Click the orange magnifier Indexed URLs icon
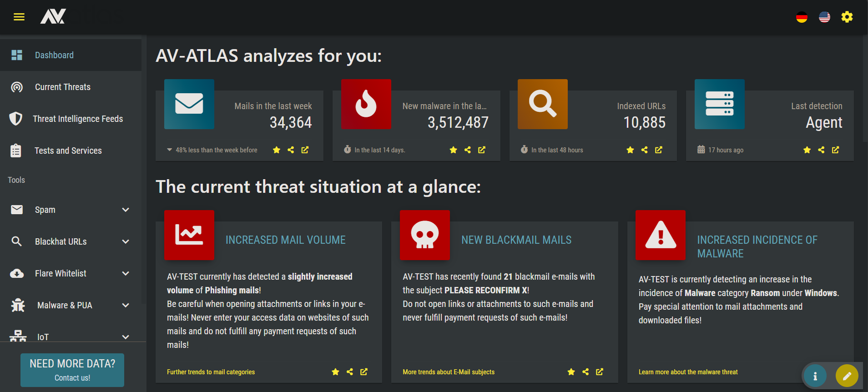Image resolution: width=868 pixels, height=392 pixels. (543, 104)
